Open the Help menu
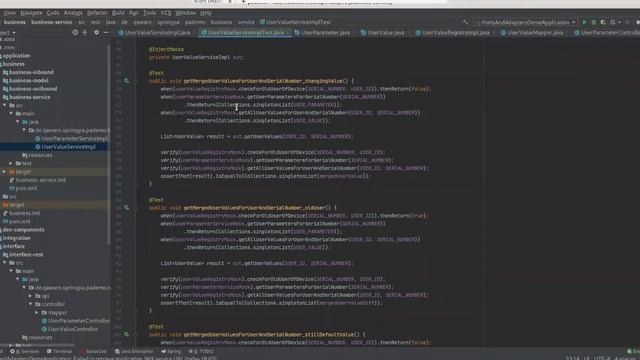 (x=206, y=13)
